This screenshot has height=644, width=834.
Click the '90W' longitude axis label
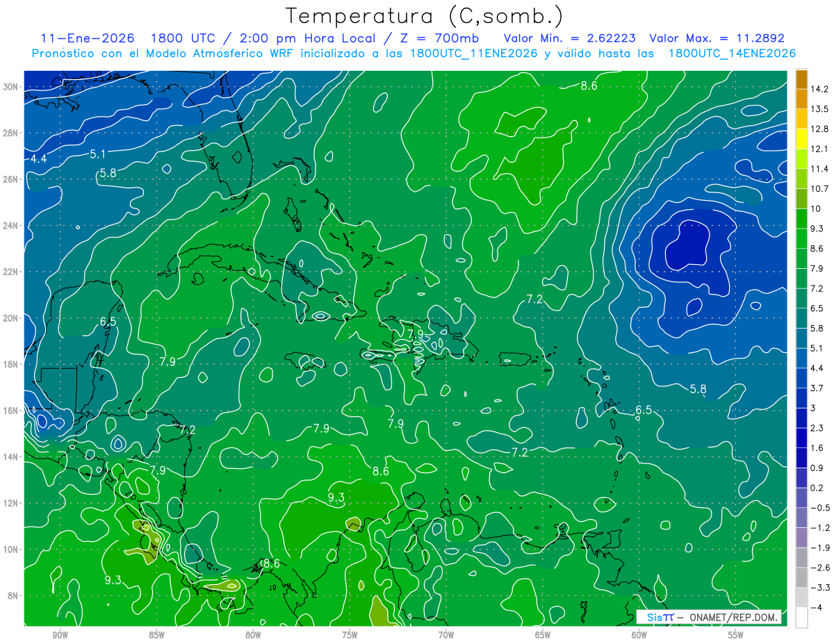coord(60,635)
